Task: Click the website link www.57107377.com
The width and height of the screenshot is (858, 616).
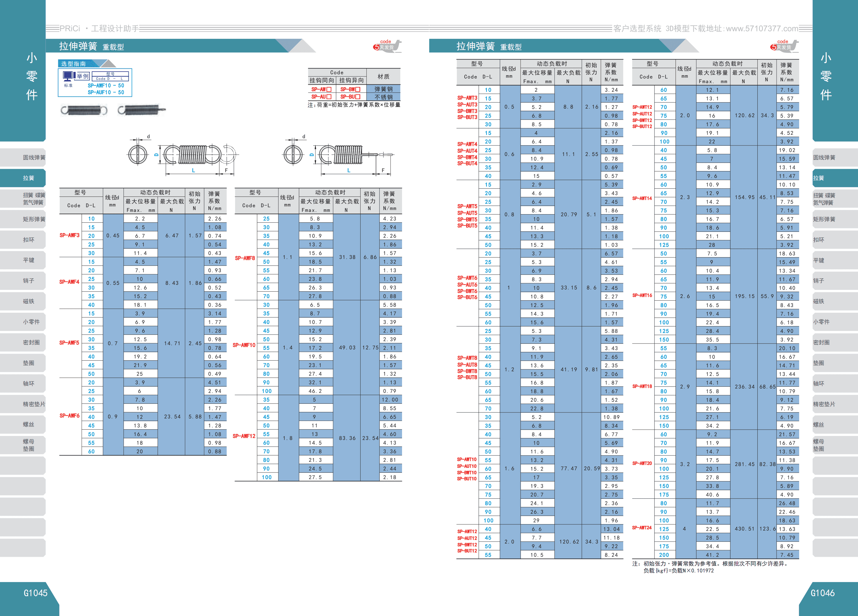Action: coord(762,28)
